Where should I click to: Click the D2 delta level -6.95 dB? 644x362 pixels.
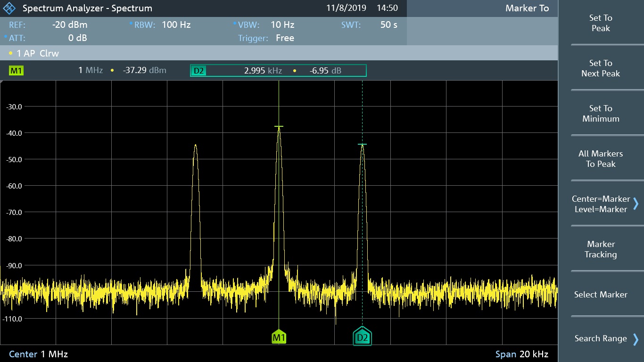(x=325, y=71)
